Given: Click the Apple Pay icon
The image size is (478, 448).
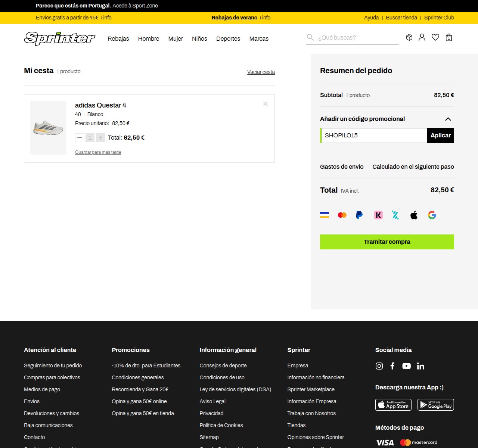Looking at the screenshot, I should coord(414,215).
